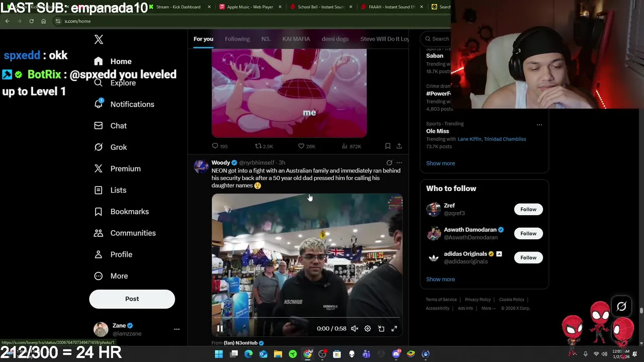Open Trinidad Chambliss trending link
Screen dimensions: 644x362
click(505, 139)
